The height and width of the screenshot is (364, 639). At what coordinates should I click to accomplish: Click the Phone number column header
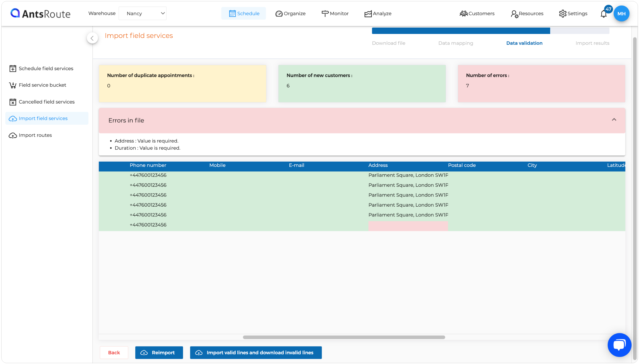[x=148, y=165]
